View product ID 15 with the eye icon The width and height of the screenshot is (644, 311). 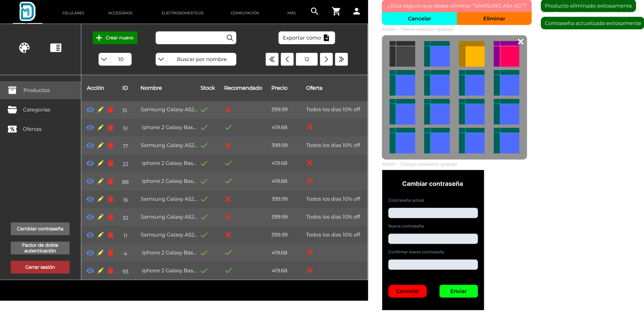pyautogui.click(x=90, y=110)
